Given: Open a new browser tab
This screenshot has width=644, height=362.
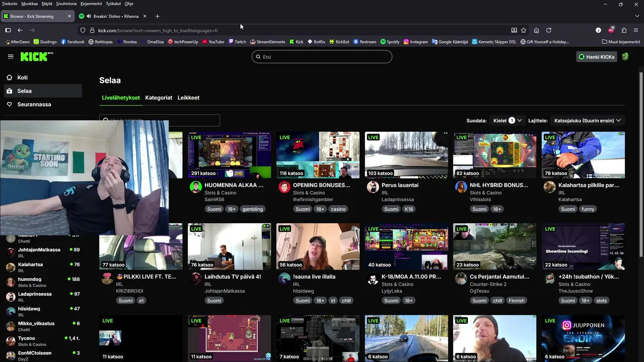Looking at the screenshot, I should [157, 16].
